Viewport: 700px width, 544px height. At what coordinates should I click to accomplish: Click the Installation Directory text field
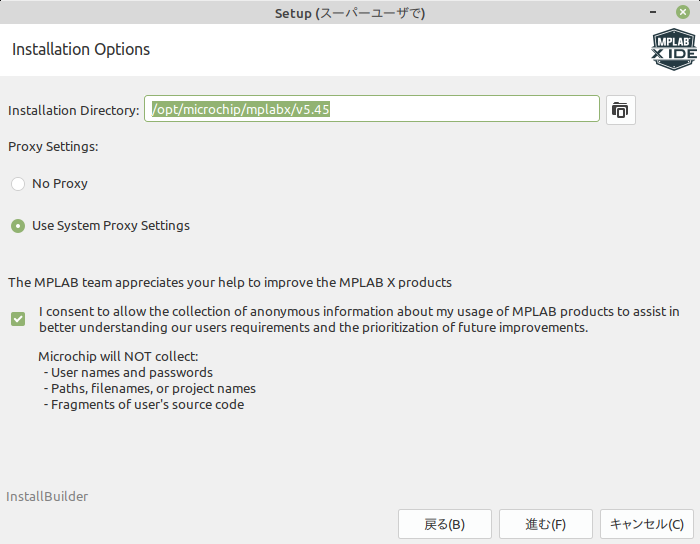pyautogui.click(x=371, y=108)
